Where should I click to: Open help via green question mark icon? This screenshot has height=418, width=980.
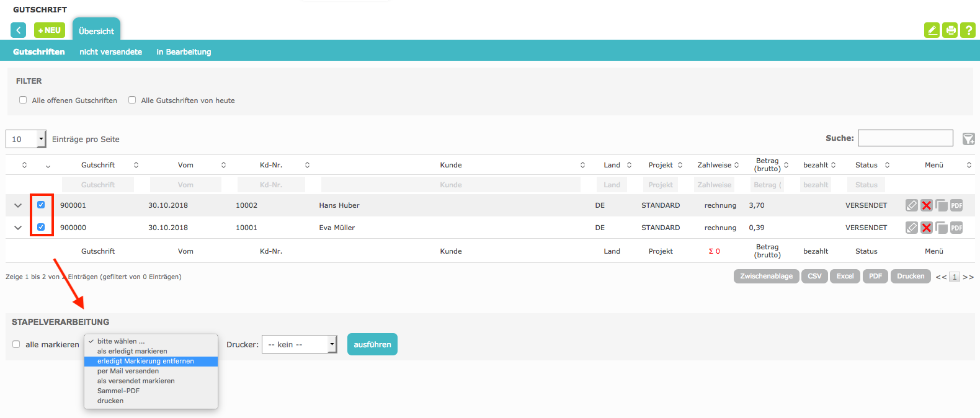[968, 30]
